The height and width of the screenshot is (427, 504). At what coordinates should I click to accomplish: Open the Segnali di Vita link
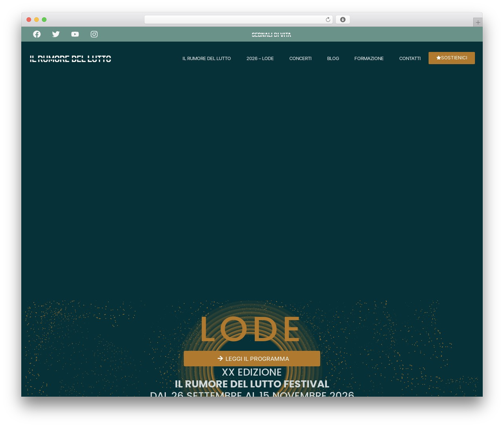pos(271,35)
